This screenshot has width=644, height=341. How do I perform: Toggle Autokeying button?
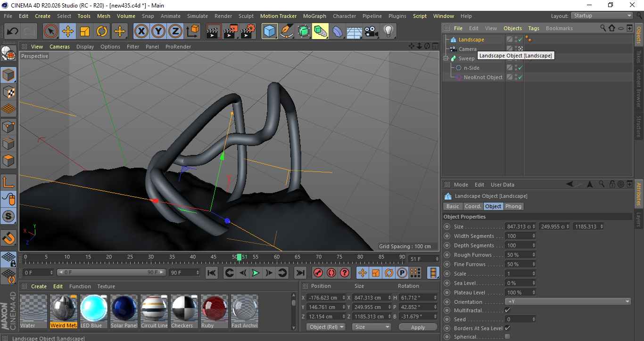331,273
